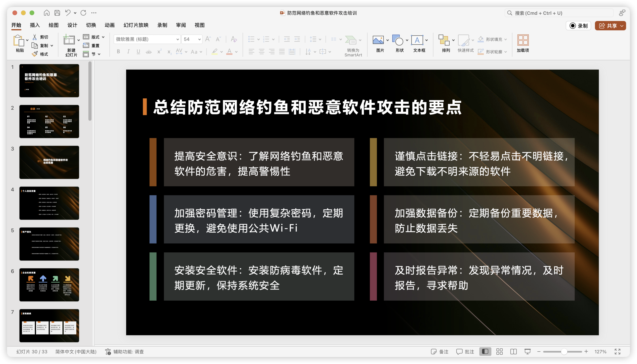Switch to the 动画 tab
The height and width of the screenshot is (364, 637).
tap(110, 25)
